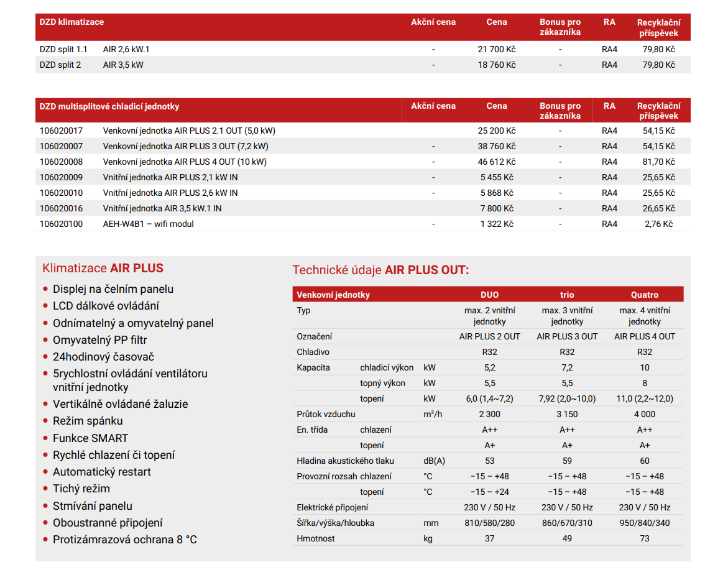Viewport: 728px width, 580px height.
Task: Click 'AIR PLUS 2 OUT' designation cell
Action: (489, 337)
